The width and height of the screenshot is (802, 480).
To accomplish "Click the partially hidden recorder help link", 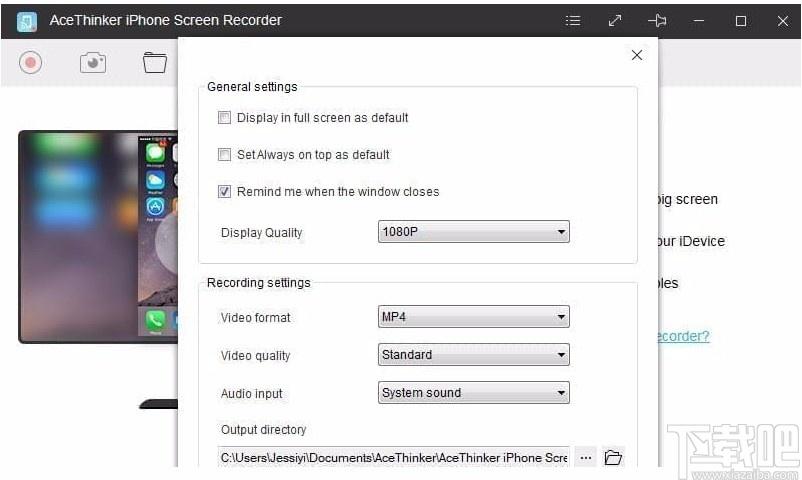I will pyautogui.click(x=684, y=336).
